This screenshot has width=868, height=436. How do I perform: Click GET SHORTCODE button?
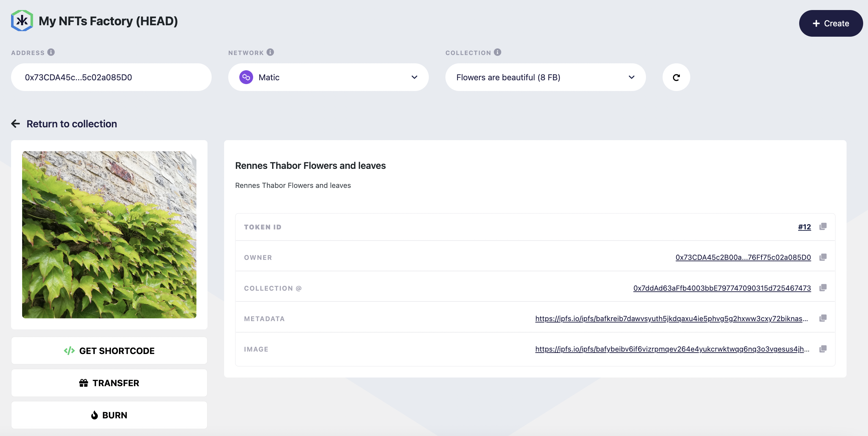point(109,351)
